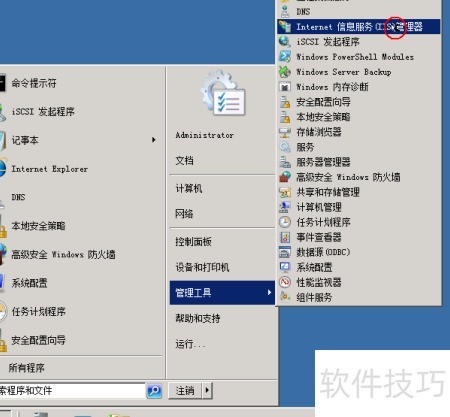
Task: Open Internet 信息服务 (IIS) 管理器 icon
Action: [285, 26]
